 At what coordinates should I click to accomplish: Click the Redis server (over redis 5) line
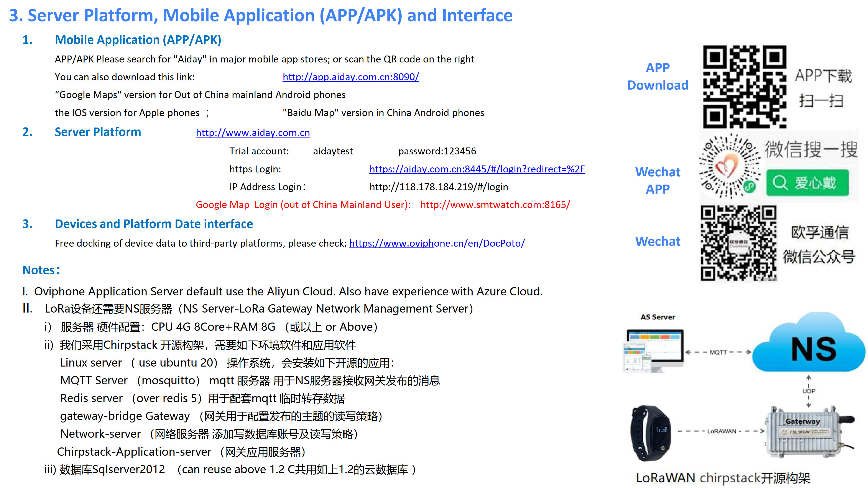(202, 398)
